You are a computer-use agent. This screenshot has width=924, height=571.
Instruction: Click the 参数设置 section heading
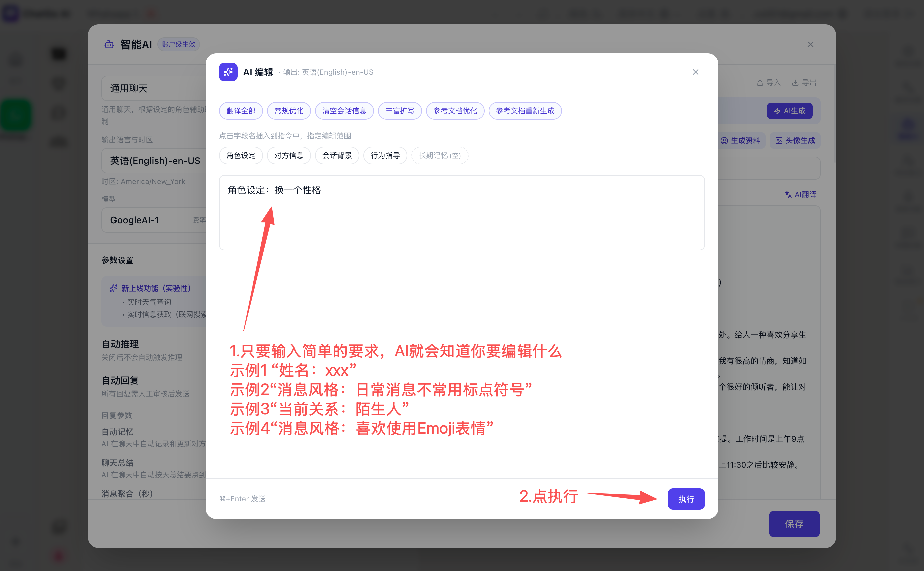tap(118, 260)
